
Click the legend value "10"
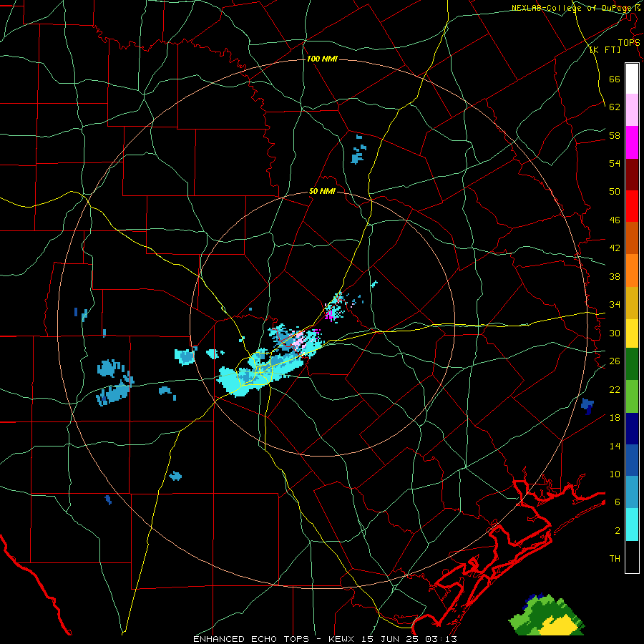(615, 474)
